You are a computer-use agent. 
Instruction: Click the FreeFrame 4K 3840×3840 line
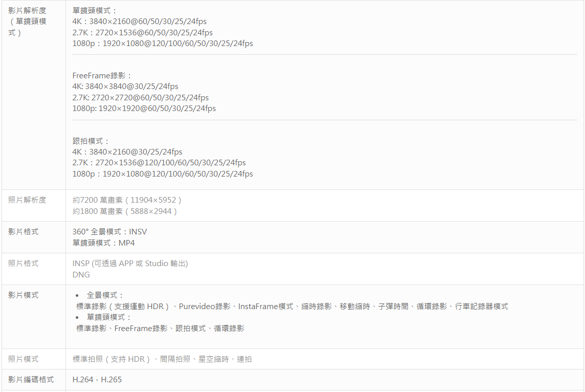[125, 86]
